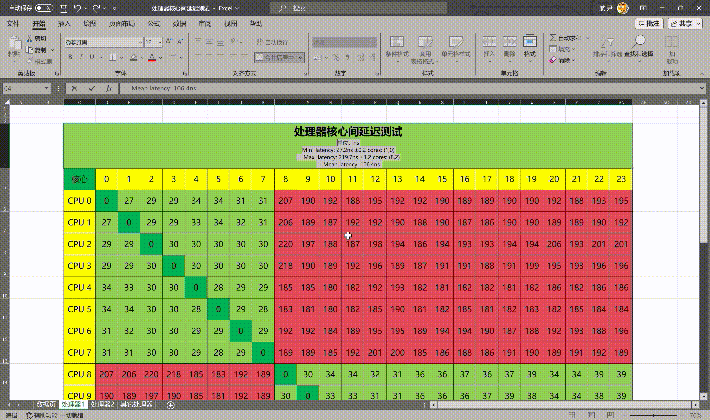Click the Insert function fx icon
This screenshot has width=710, height=420.
108,88
